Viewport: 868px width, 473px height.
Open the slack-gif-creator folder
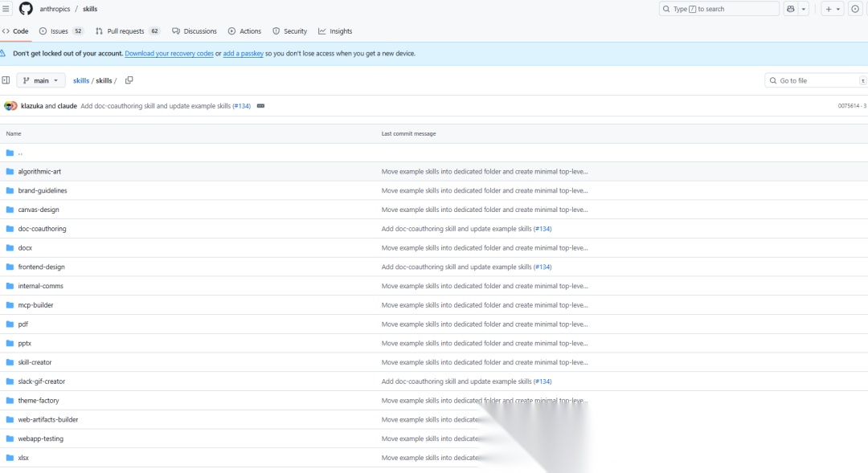[42, 381]
